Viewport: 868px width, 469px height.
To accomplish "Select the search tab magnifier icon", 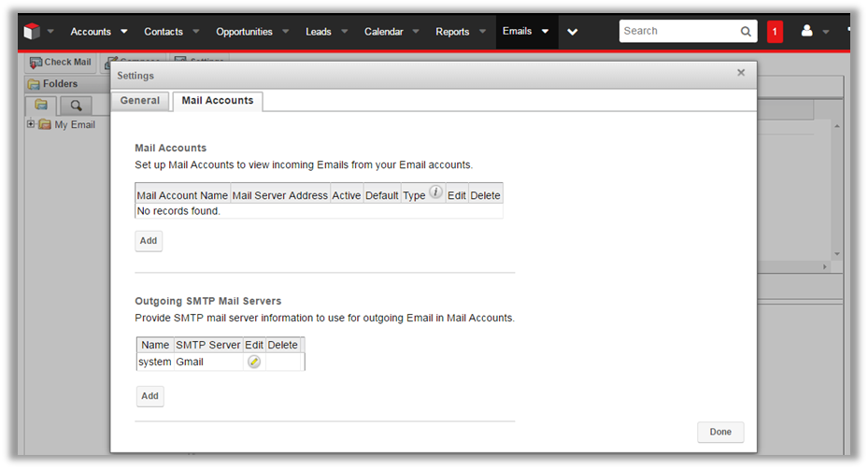I will 75,105.
